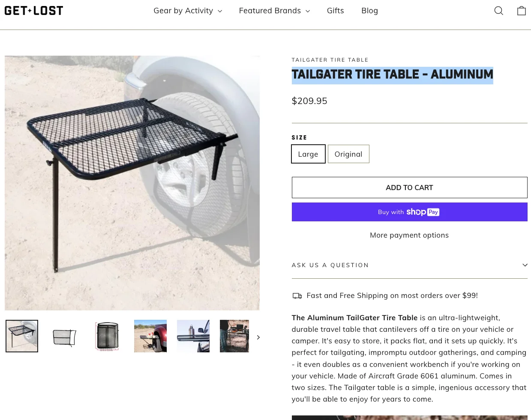
Task: Expand the Ask Us a Question section
Action: (x=409, y=265)
